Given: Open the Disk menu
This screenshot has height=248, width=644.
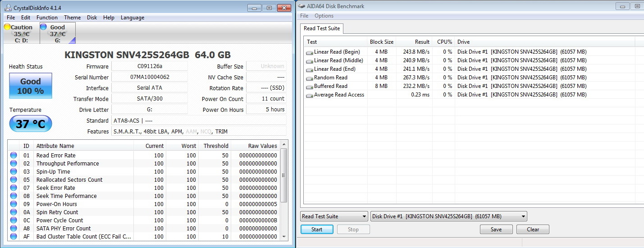Looking at the screenshot, I should (x=92, y=18).
